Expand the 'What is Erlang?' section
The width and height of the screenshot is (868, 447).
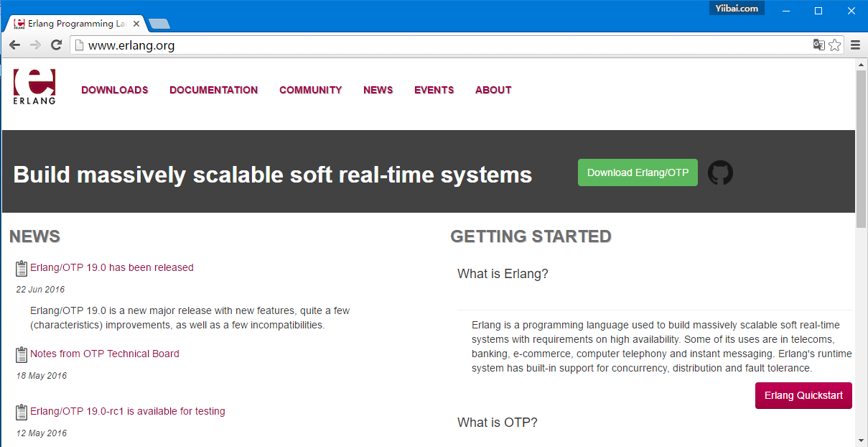tap(503, 274)
